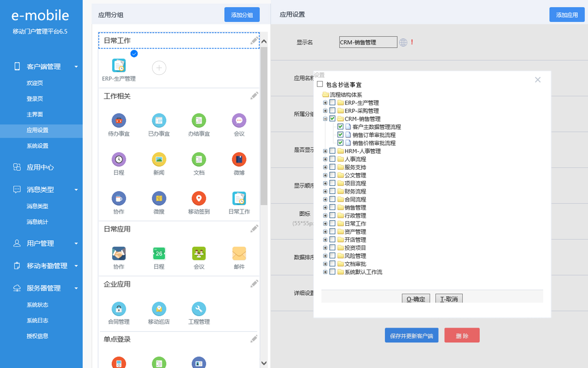Edit the 日常工作 group with pencil icon
Viewport: 588px width, 368px height.
(x=254, y=41)
